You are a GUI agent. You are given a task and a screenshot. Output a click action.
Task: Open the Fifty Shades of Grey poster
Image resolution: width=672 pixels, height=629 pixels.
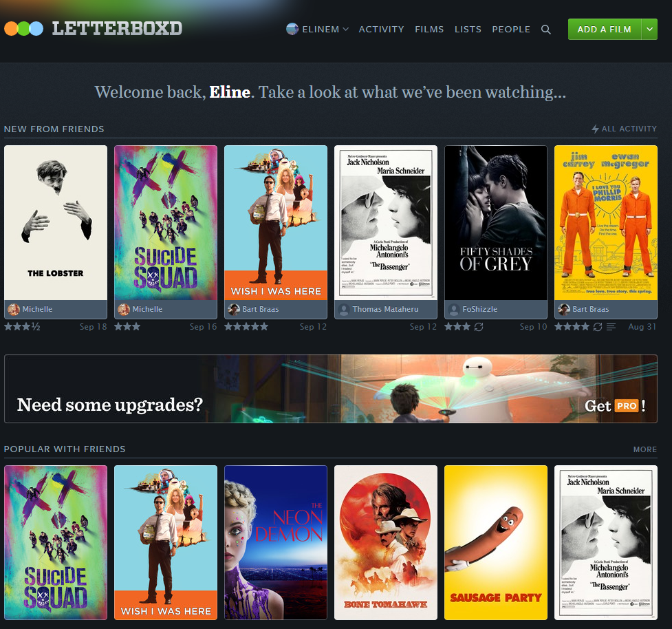[496, 222]
